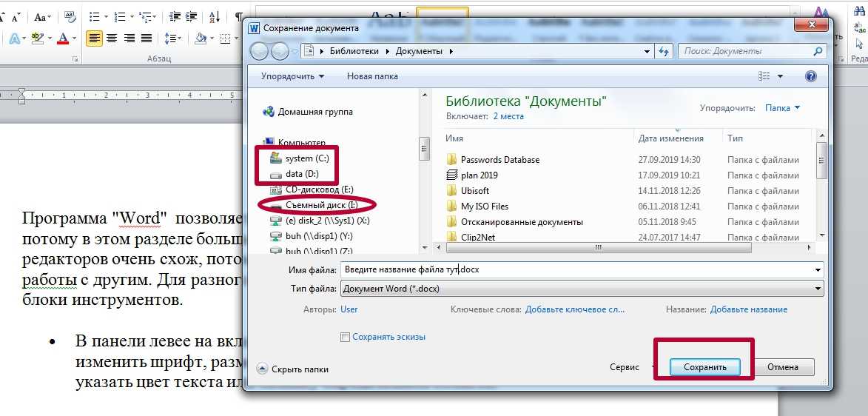Open 'Сервис' menu

tap(625, 366)
